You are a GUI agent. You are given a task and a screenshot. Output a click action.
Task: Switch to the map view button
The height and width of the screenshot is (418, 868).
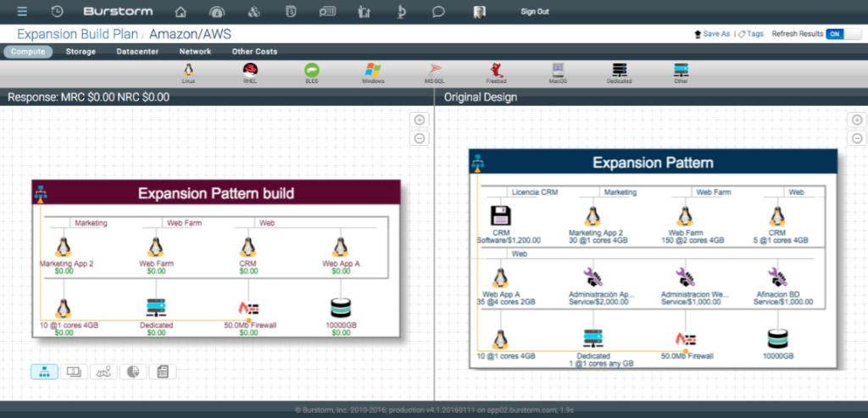pyautogui.click(x=103, y=371)
